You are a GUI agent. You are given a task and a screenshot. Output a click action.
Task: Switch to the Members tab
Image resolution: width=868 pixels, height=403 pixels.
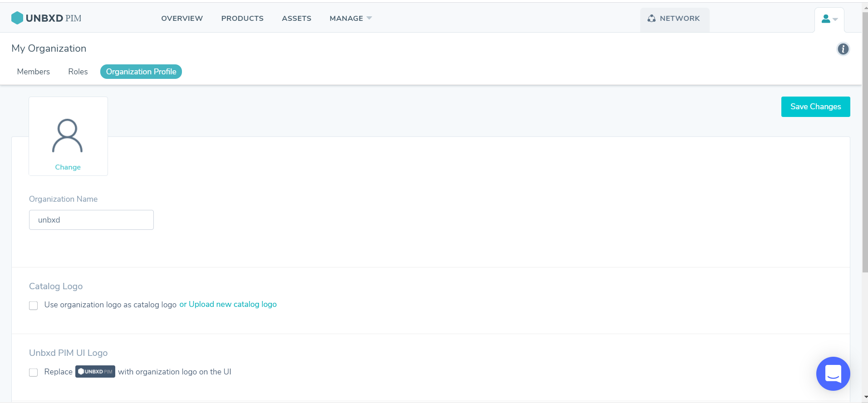(34, 72)
